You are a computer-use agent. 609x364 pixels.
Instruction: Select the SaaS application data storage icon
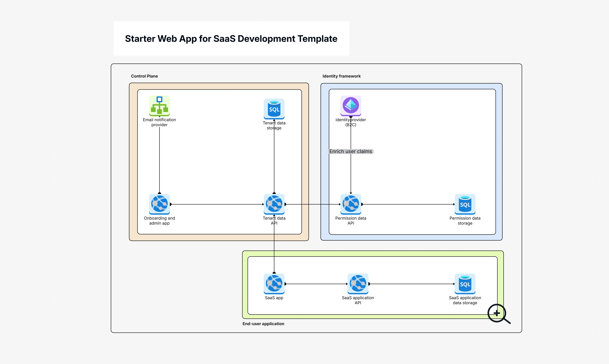pyautogui.click(x=465, y=284)
